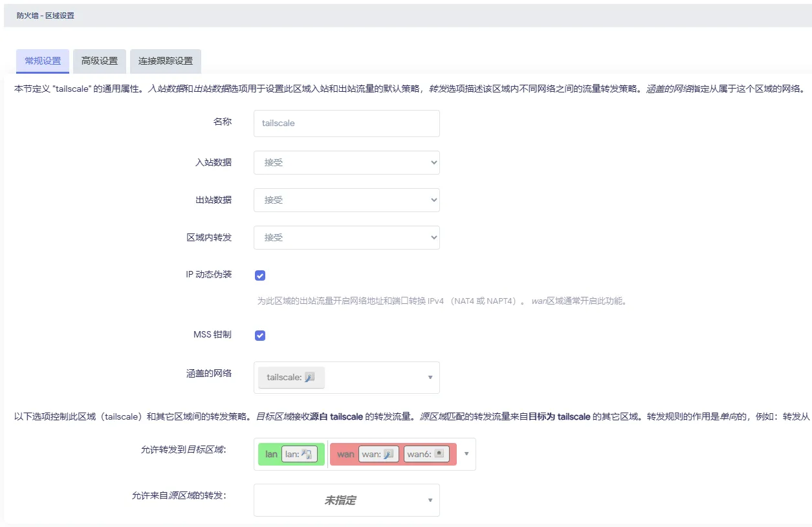Click the wan interface icon in red zone
Screen dimensions: 812x527
(388, 454)
